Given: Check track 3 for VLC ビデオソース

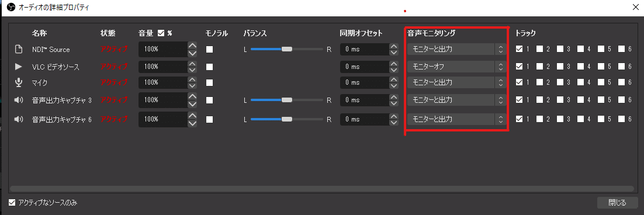Looking at the screenshot, I should (x=560, y=67).
